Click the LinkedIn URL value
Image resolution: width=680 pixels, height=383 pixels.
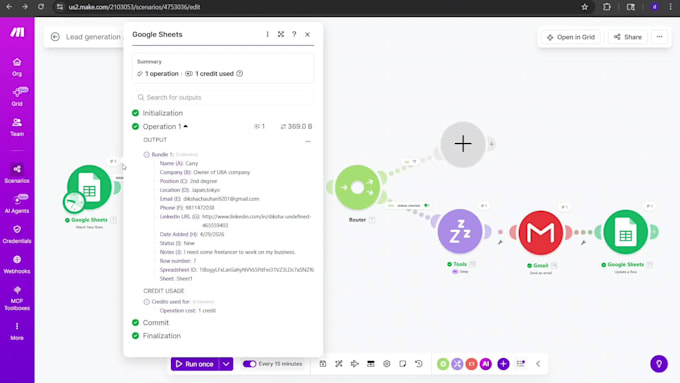[x=256, y=221]
